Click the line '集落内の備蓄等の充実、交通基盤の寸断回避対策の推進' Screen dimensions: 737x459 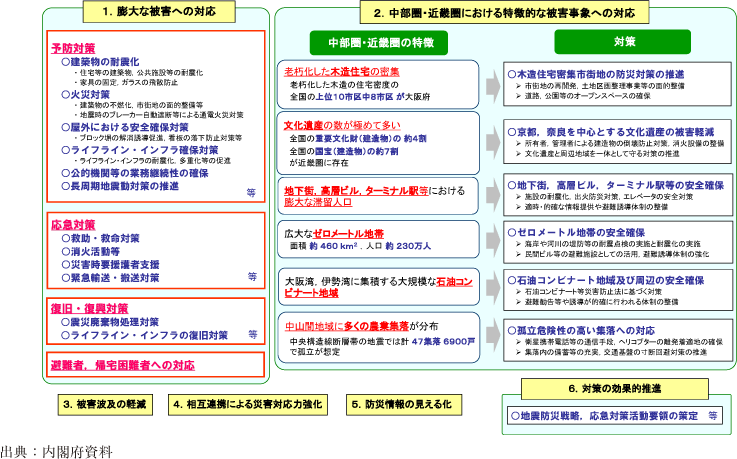point(611,352)
